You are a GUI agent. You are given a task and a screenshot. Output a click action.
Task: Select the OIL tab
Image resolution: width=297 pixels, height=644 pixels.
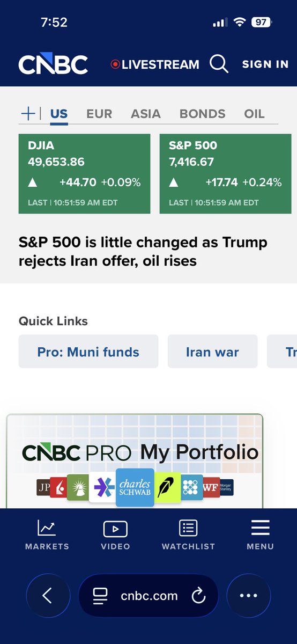click(255, 114)
